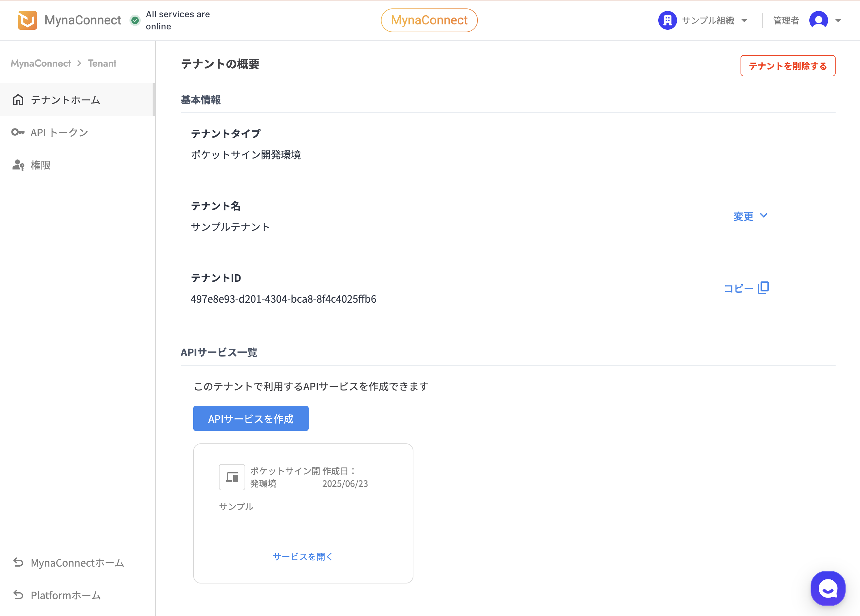Click the copy icon next to コピー

click(x=763, y=288)
